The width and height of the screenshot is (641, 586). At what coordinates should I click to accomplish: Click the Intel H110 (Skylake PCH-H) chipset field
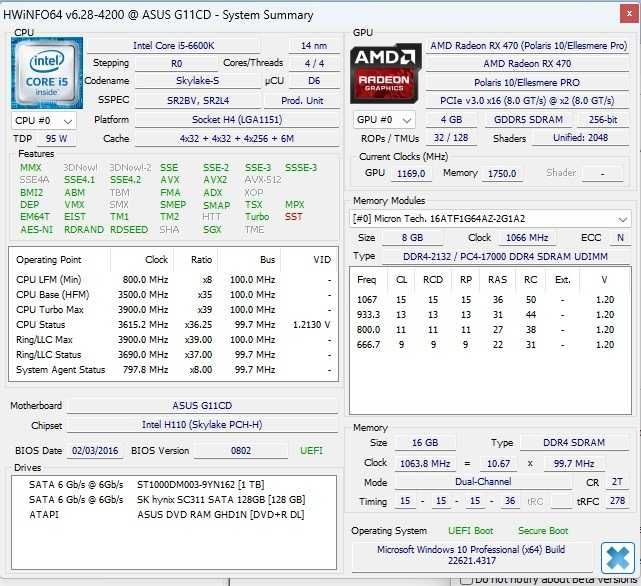point(202,425)
